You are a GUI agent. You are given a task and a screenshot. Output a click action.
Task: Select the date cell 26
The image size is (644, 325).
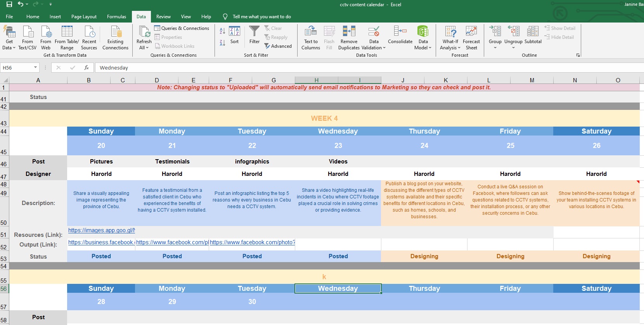[596, 146]
